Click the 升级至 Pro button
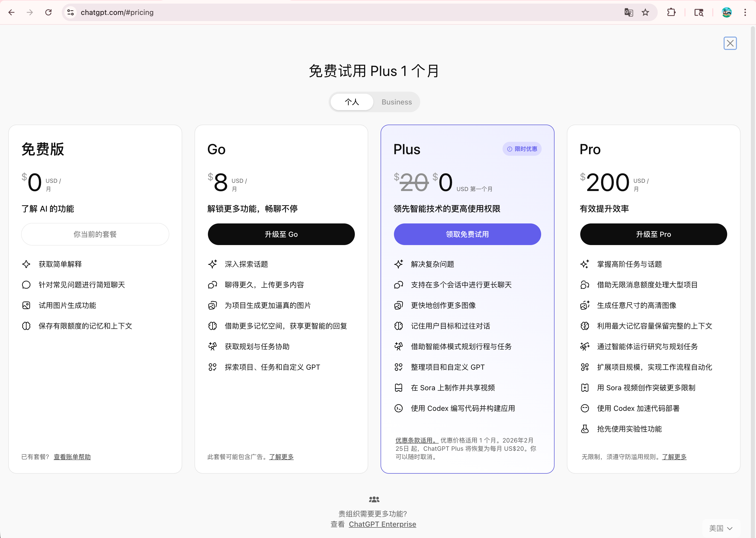Viewport: 756px width, 538px height. pos(653,234)
